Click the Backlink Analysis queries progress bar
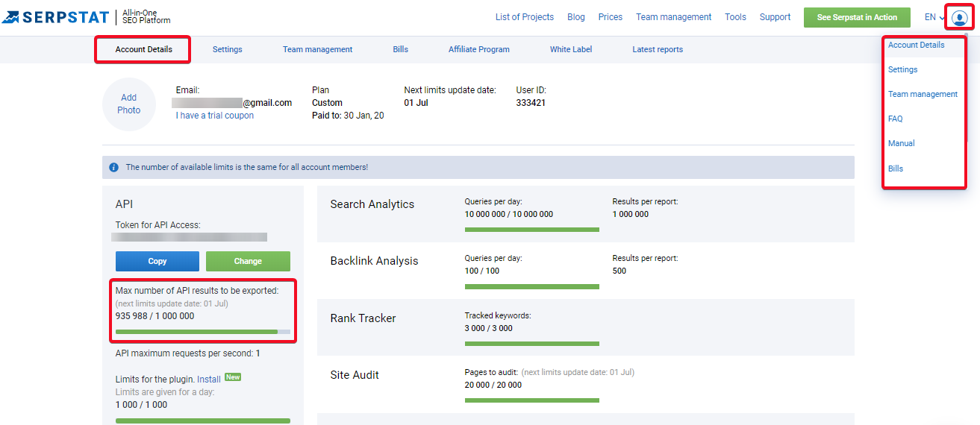Viewport: 980px width, 425px height. 532,286
